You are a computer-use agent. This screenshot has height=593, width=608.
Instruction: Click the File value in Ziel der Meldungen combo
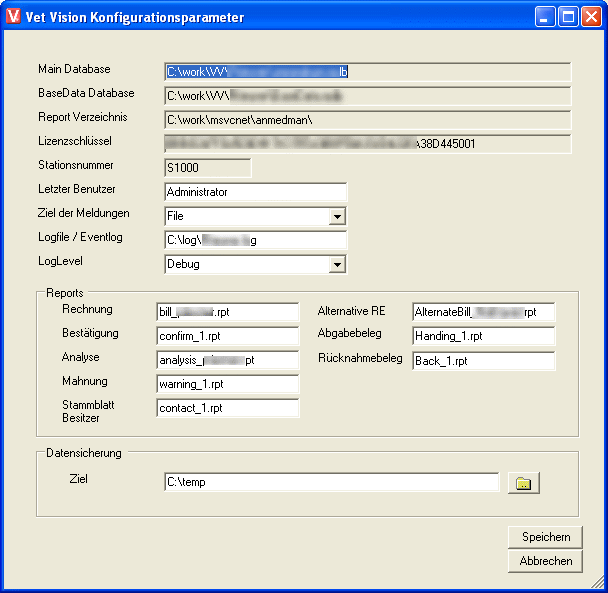[175, 216]
